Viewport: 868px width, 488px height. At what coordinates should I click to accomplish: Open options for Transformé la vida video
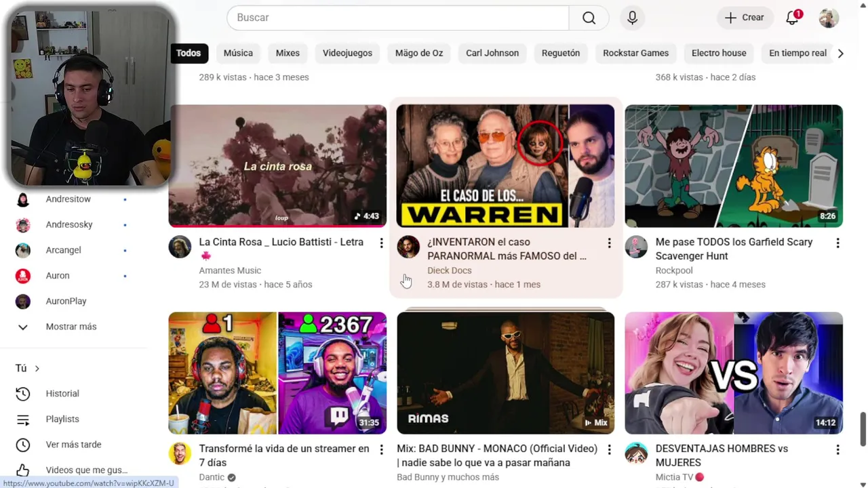coord(381,449)
